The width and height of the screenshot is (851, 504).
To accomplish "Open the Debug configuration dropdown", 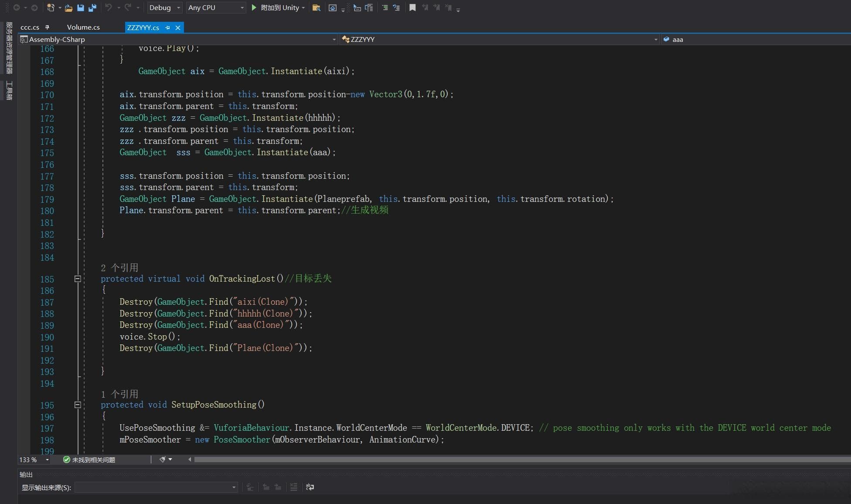I will coord(164,7).
